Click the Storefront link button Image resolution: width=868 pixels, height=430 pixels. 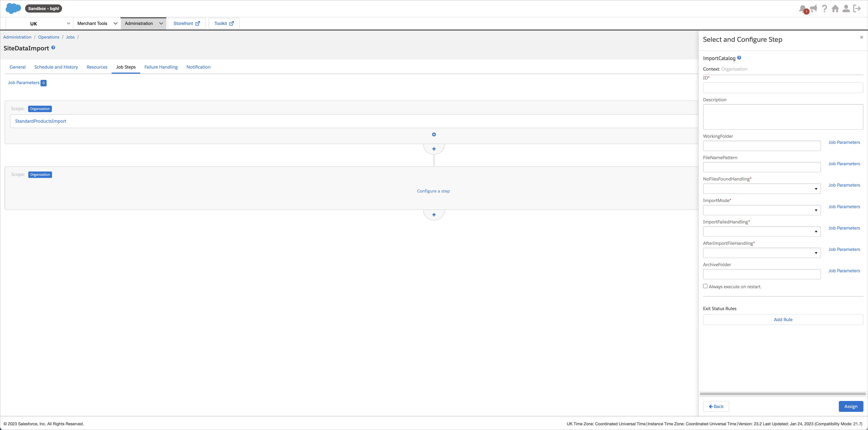point(187,23)
